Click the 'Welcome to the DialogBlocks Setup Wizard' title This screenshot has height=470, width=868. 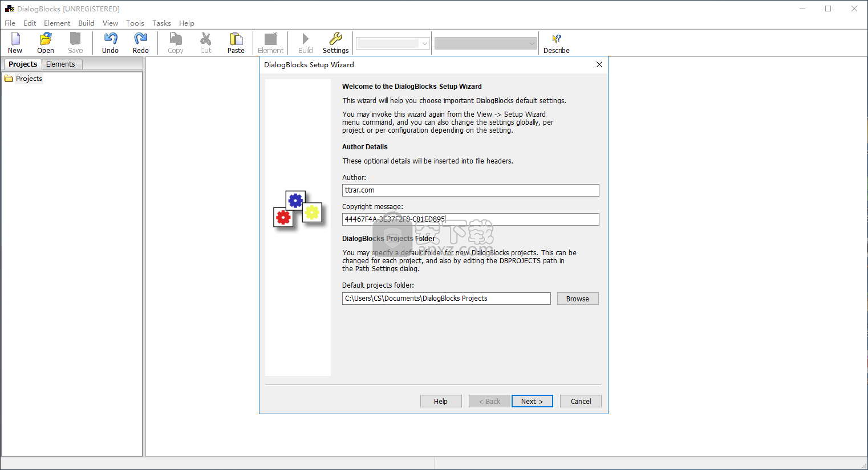pyautogui.click(x=412, y=87)
